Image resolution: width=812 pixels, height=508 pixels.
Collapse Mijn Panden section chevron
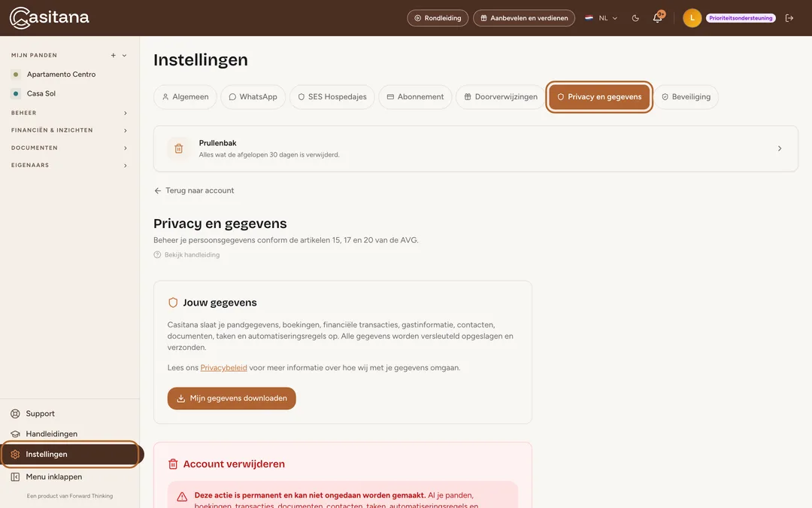click(x=124, y=56)
